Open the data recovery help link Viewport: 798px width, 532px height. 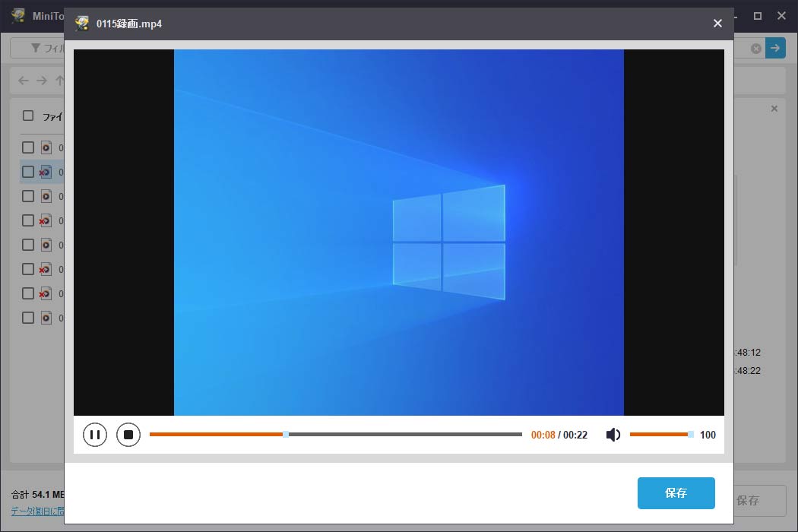(x=38, y=511)
